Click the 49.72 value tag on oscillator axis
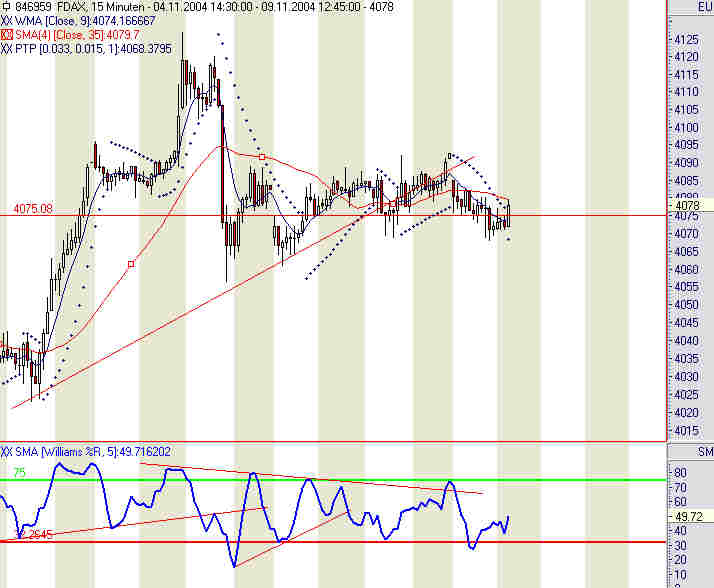 pos(690,516)
